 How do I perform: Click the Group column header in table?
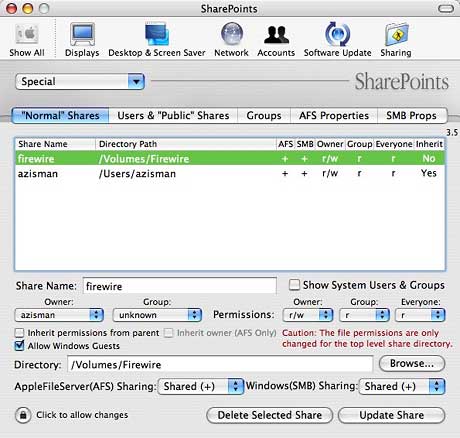(360, 144)
